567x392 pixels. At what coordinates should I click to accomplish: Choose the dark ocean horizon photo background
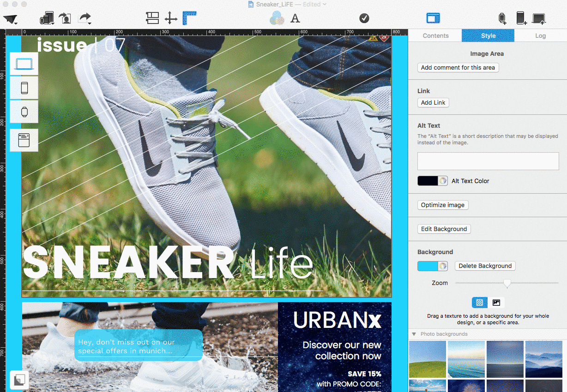coord(505,359)
